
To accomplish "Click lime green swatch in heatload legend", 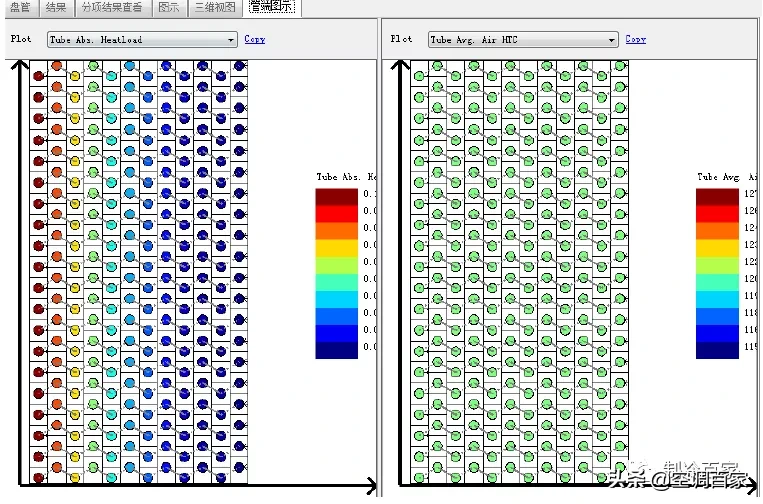I will coord(336,265).
